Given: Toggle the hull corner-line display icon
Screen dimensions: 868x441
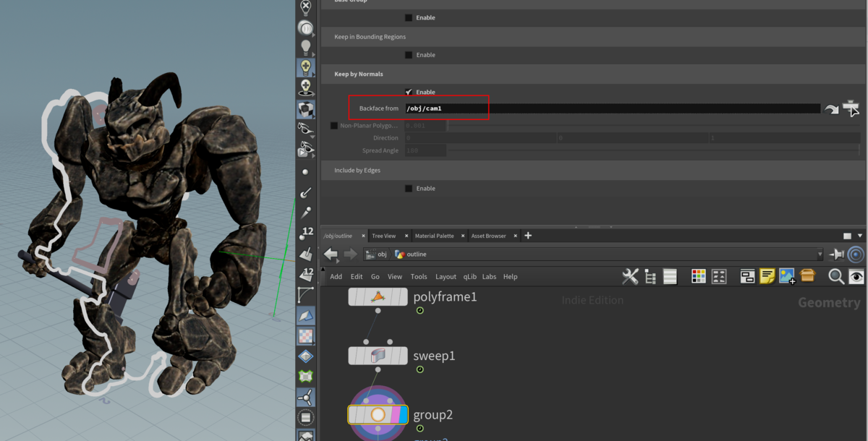Looking at the screenshot, I should pyautogui.click(x=306, y=294).
